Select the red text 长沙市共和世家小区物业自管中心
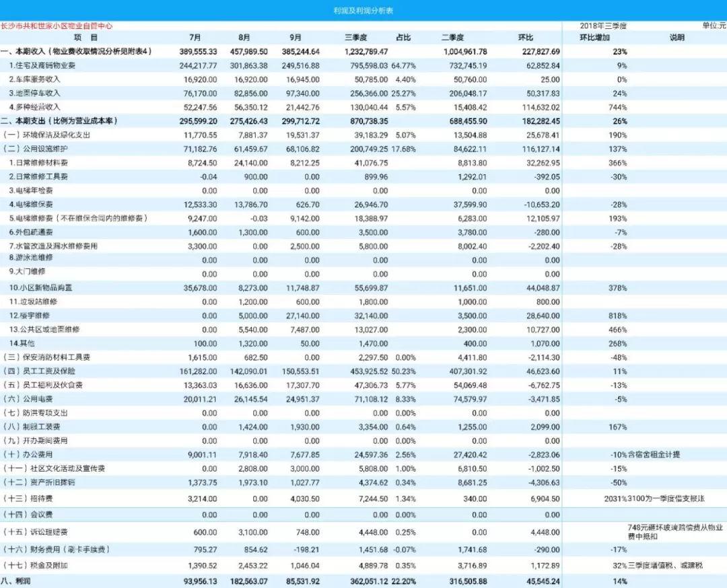 [x=57, y=26]
